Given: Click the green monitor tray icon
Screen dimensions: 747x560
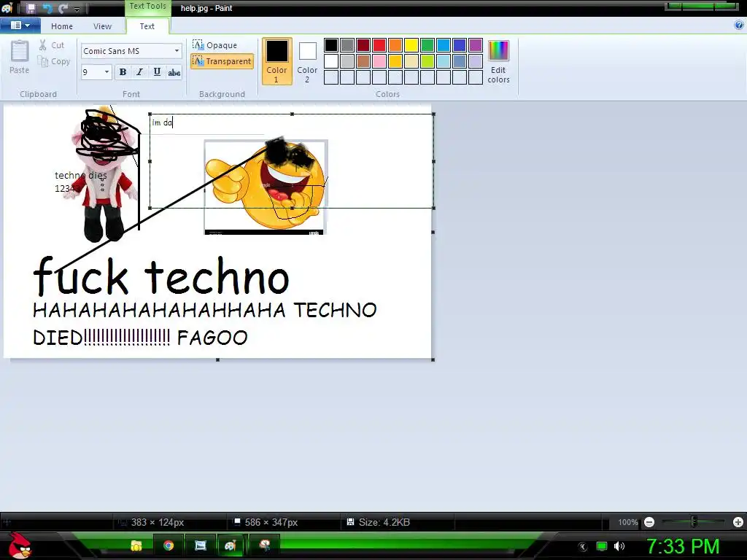Looking at the screenshot, I should (x=602, y=546).
